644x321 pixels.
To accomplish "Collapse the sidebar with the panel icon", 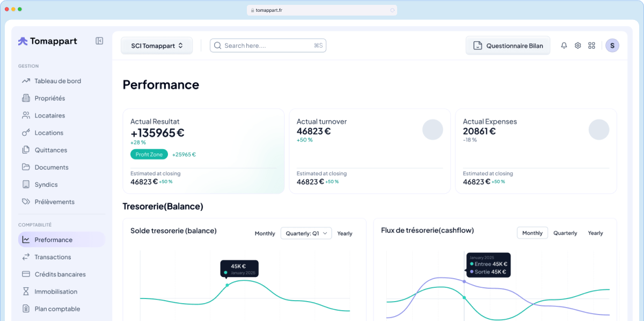I will click(99, 41).
